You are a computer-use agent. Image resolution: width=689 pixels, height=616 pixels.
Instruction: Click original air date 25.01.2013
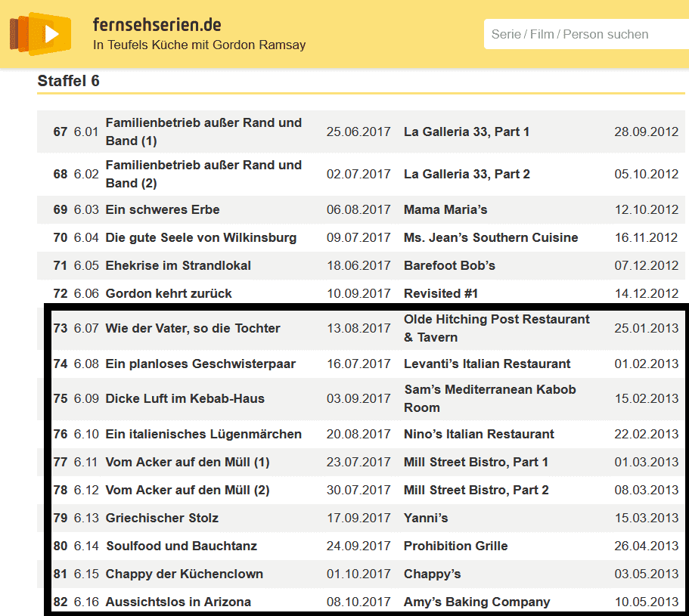click(647, 328)
